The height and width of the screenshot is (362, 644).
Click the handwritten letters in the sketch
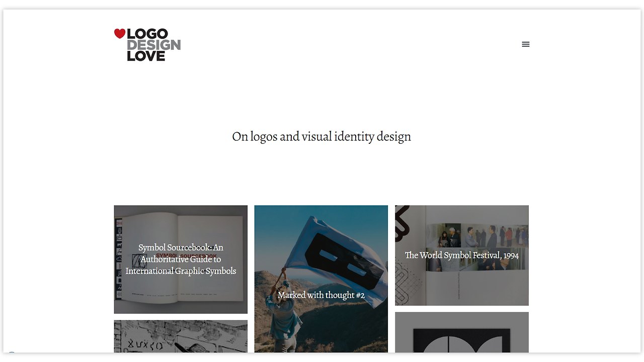click(x=144, y=345)
